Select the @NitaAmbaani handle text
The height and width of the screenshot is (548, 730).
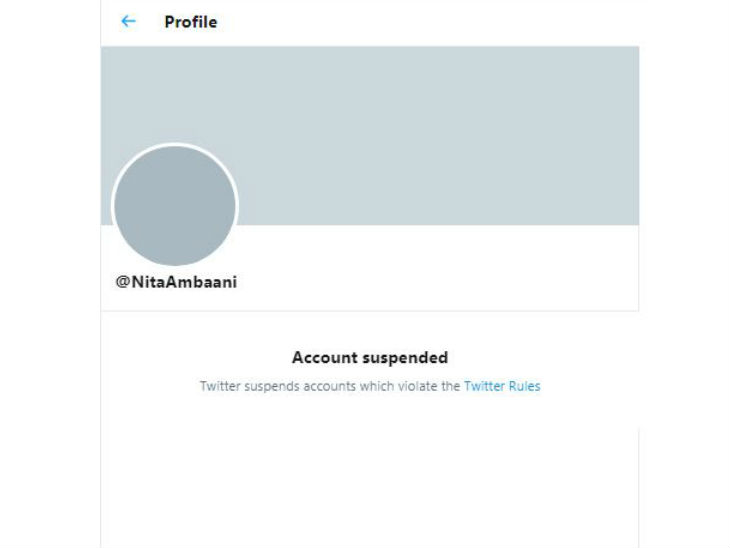coord(176,282)
